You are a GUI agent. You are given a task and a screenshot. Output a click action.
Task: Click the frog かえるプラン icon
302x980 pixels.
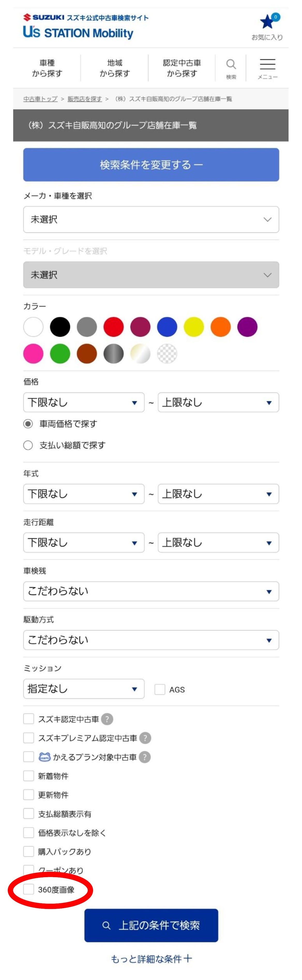[x=44, y=757]
